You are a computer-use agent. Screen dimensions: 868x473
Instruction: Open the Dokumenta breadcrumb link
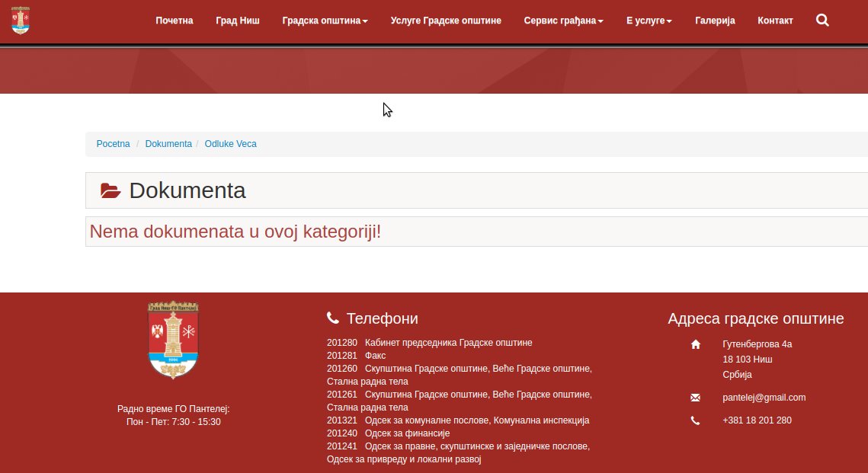(x=168, y=144)
